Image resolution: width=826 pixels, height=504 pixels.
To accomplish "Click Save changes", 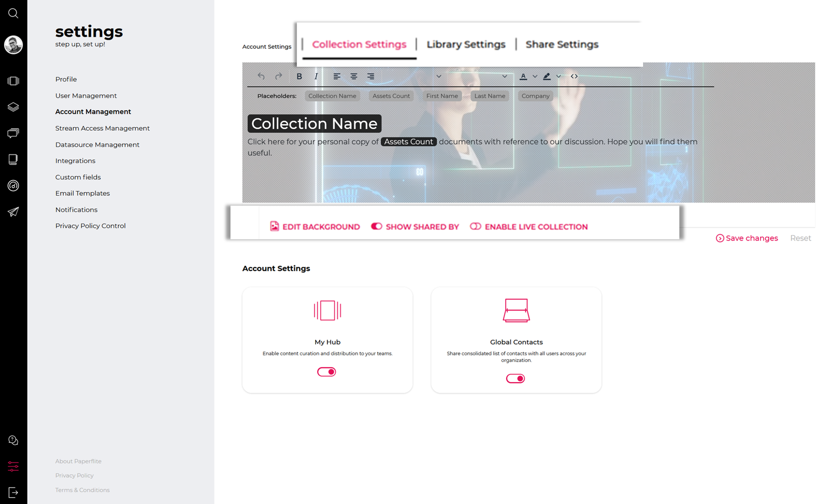I will tap(747, 238).
